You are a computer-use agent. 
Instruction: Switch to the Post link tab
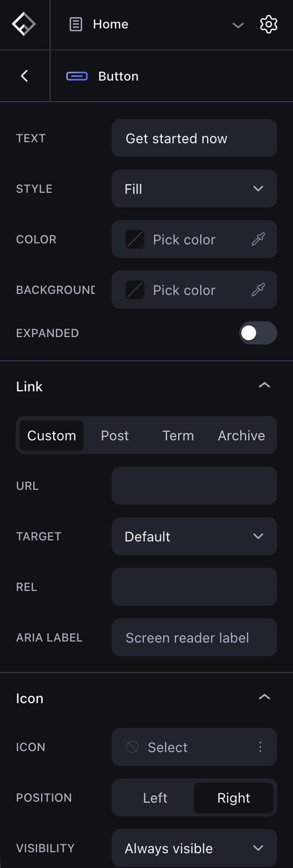point(115,435)
